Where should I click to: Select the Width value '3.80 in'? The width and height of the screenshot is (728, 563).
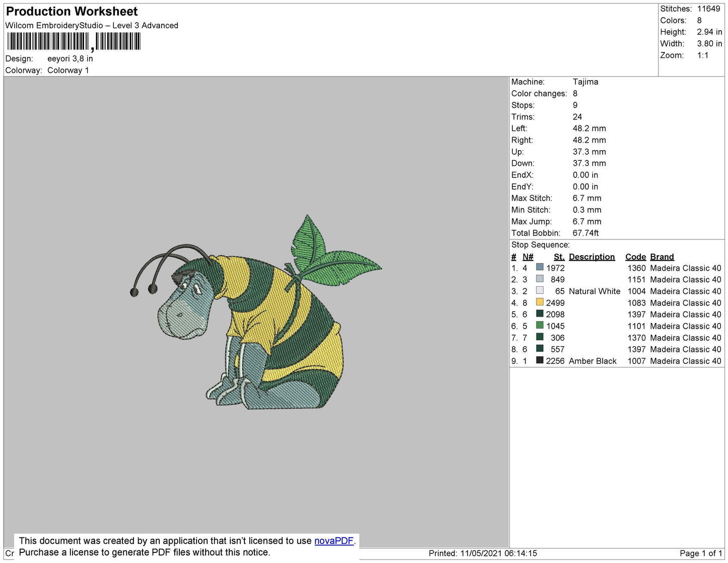coord(709,44)
